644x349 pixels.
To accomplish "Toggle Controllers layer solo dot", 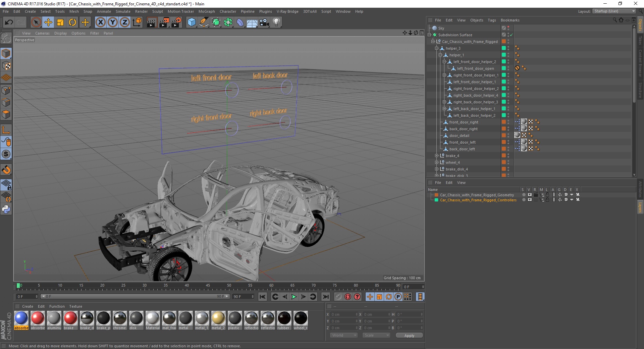I will [524, 200].
